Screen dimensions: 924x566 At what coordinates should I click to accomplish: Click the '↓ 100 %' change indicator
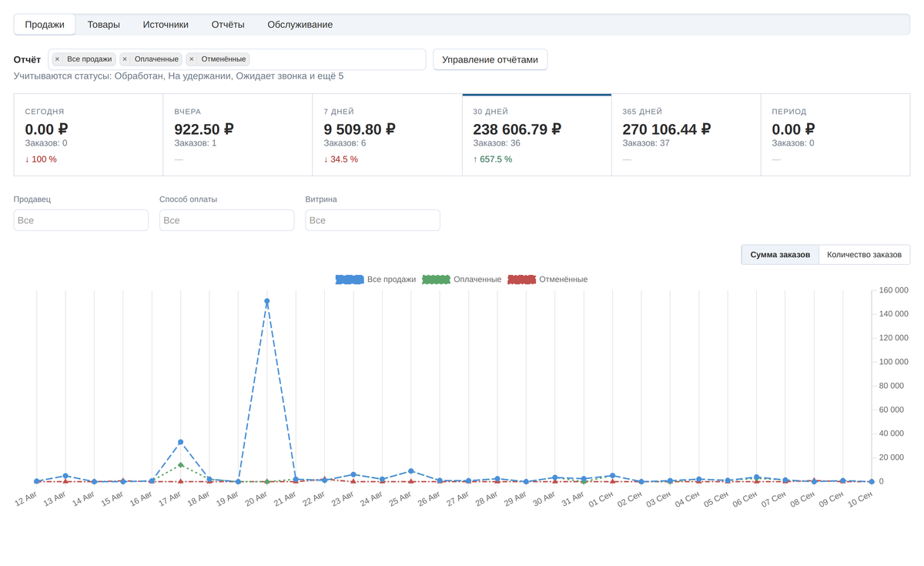coord(41,159)
